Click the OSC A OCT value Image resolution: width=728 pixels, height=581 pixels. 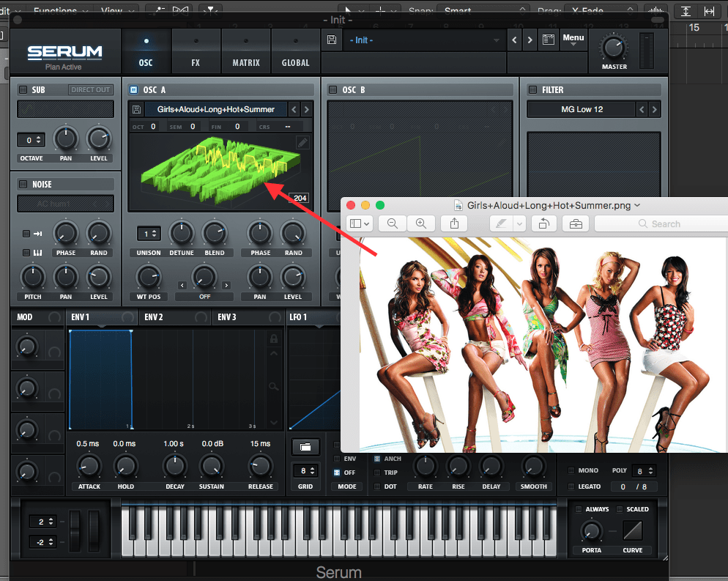(153, 126)
